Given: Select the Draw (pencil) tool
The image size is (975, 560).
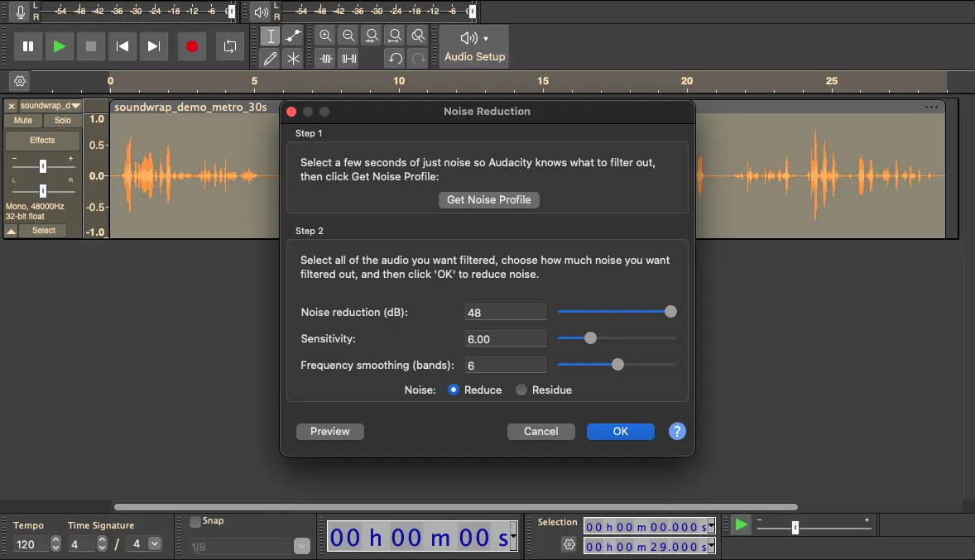Looking at the screenshot, I should point(270,59).
